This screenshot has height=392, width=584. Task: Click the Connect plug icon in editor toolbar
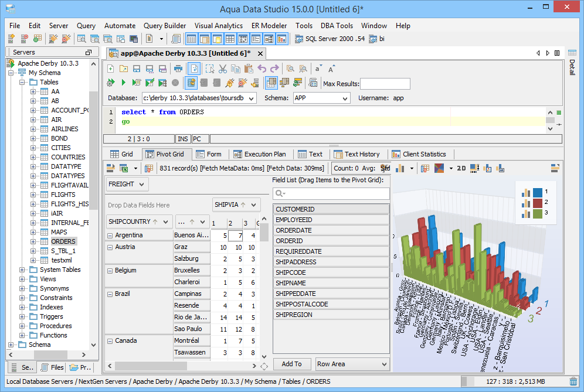click(x=230, y=83)
